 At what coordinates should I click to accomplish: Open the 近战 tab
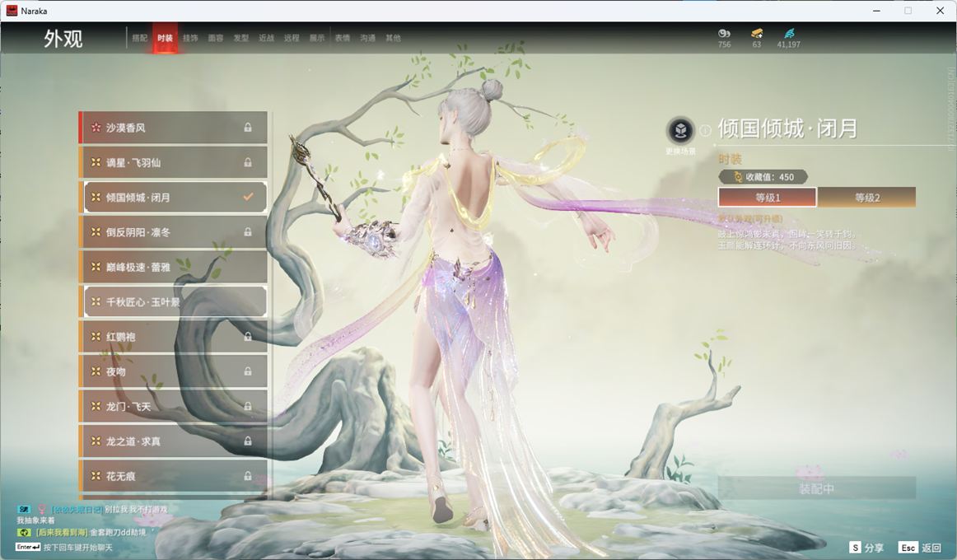coord(266,38)
